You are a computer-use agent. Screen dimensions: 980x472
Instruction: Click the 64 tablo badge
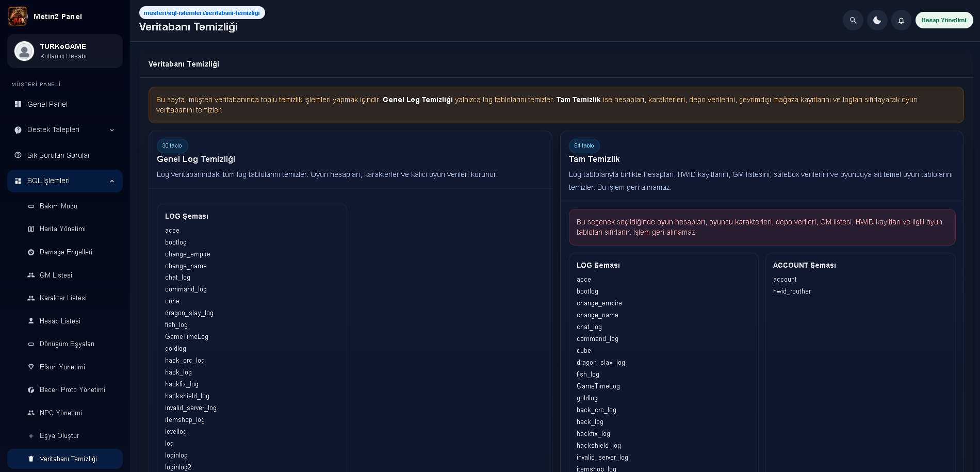click(x=584, y=146)
